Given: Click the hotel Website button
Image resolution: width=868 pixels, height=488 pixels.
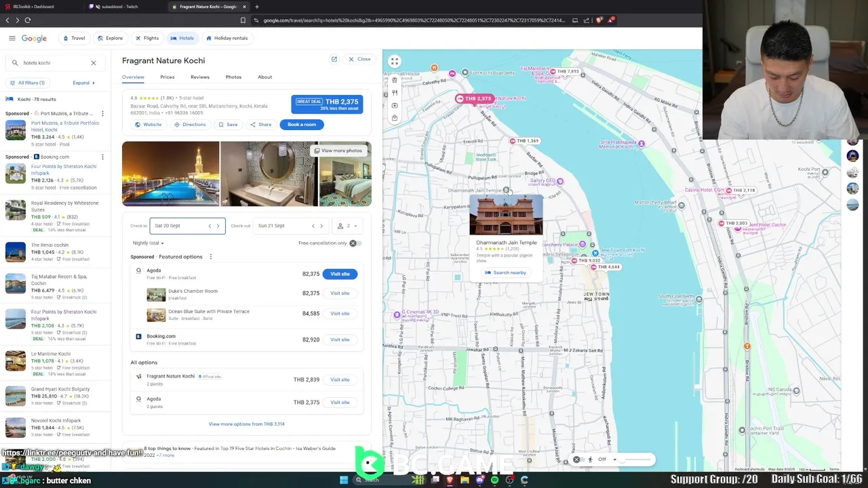Looking at the screenshot, I should coord(149,125).
